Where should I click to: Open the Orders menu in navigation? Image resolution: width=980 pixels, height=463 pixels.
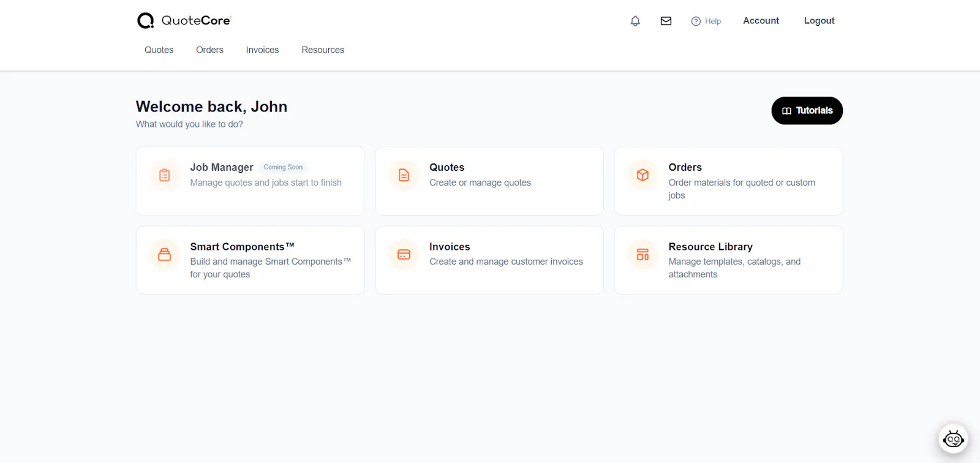point(209,50)
